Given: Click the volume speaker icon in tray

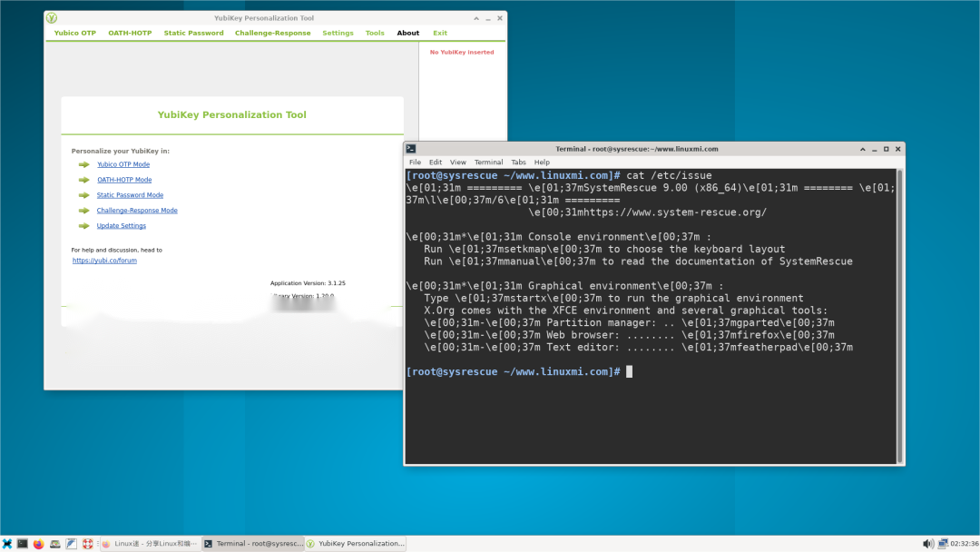Looking at the screenshot, I should pyautogui.click(x=928, y=544).
